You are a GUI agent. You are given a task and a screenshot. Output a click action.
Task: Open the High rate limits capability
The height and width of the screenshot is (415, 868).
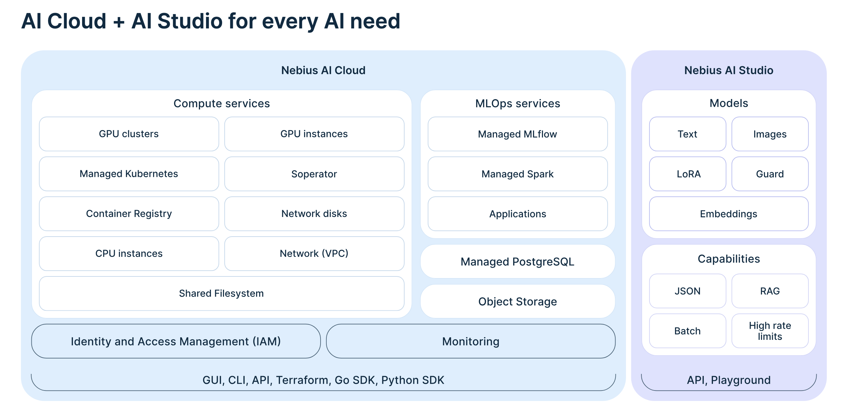[770, 331]
